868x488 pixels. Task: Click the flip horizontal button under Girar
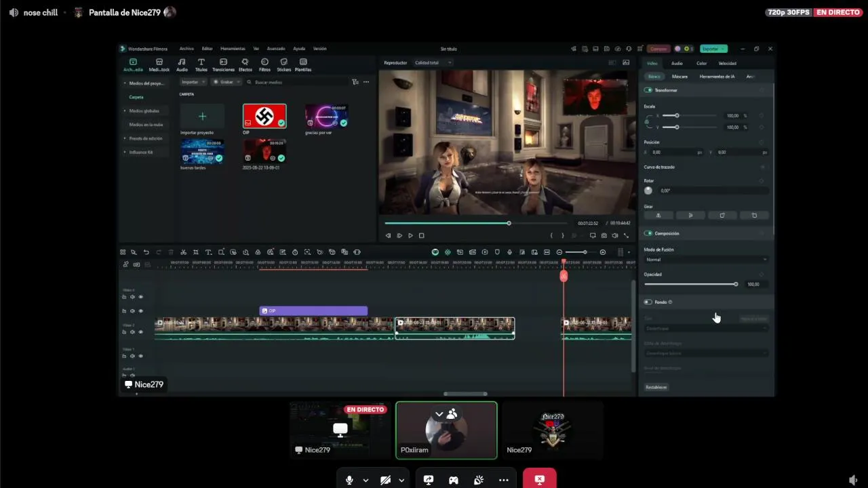(x=658, y=216)
